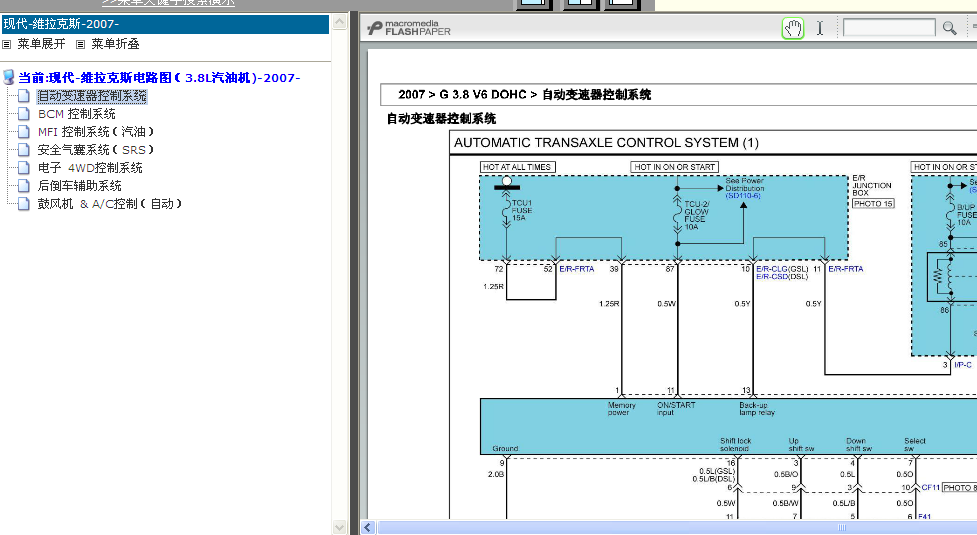Click the root tree computer icon

(x=8, y=77)
